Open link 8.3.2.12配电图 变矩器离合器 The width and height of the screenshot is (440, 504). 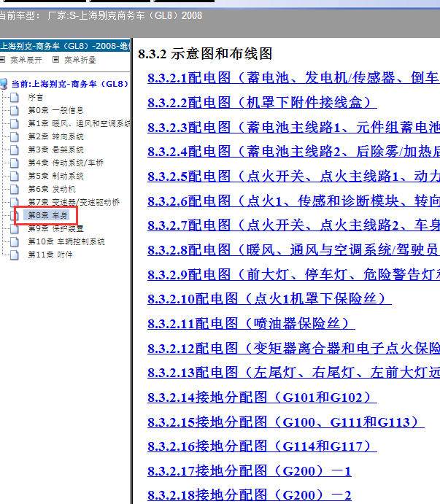(x=293, y=348)
